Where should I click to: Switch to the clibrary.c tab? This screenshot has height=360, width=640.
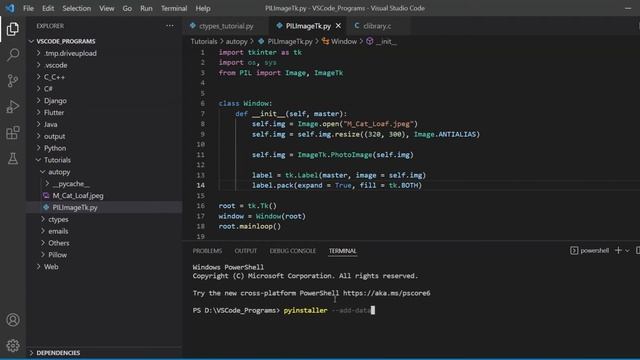377,26
